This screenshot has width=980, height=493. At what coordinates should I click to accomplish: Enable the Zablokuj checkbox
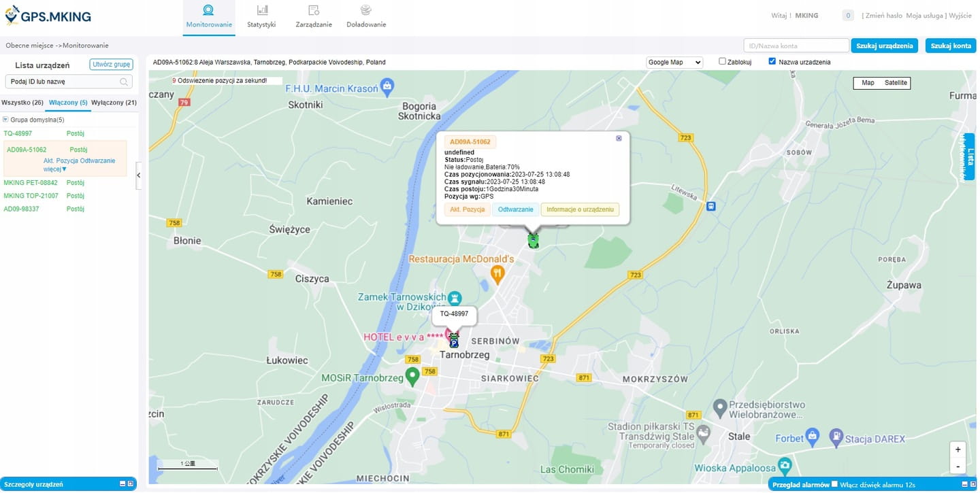723,61
